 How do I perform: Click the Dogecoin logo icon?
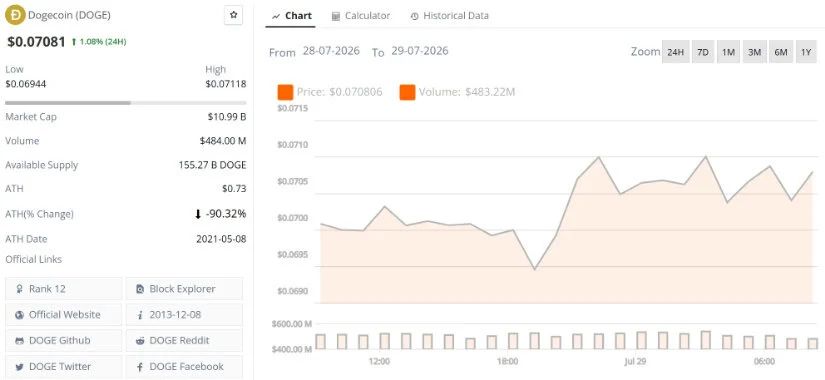pyautogui.click(x=15, y=15)
